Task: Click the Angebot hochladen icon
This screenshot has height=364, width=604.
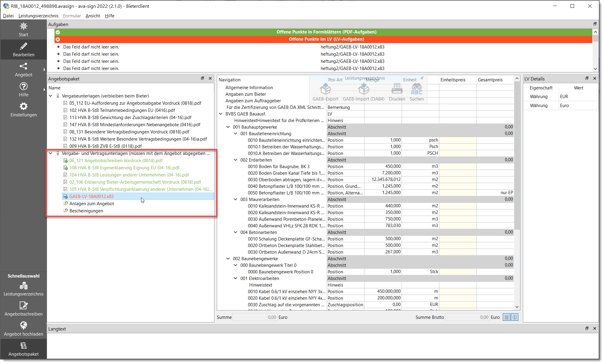Action: point(23,325)
